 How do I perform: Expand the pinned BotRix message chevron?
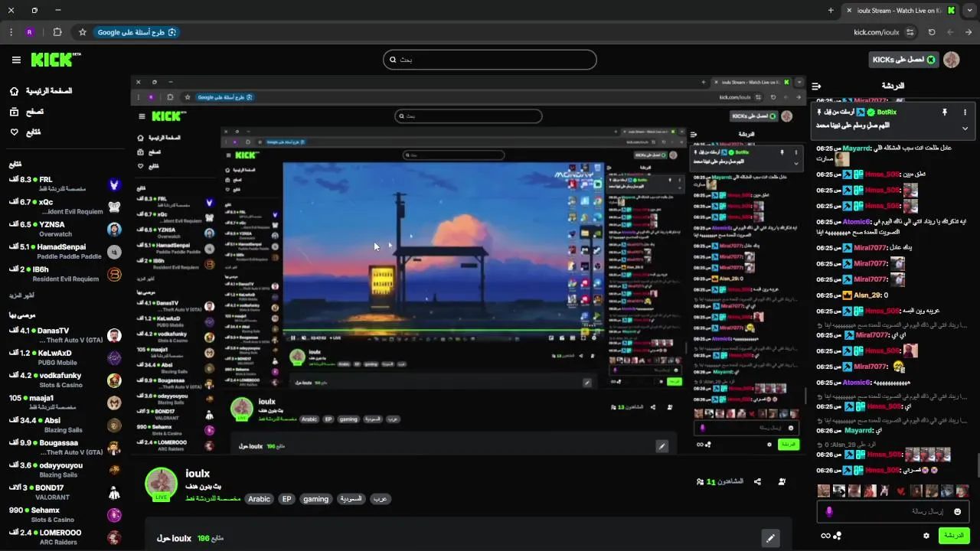(x=965, y=128)
